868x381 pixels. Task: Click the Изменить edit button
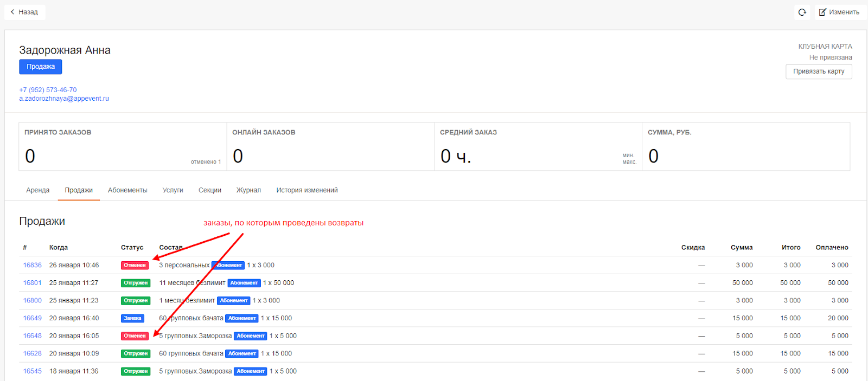(x=839, y=12)
